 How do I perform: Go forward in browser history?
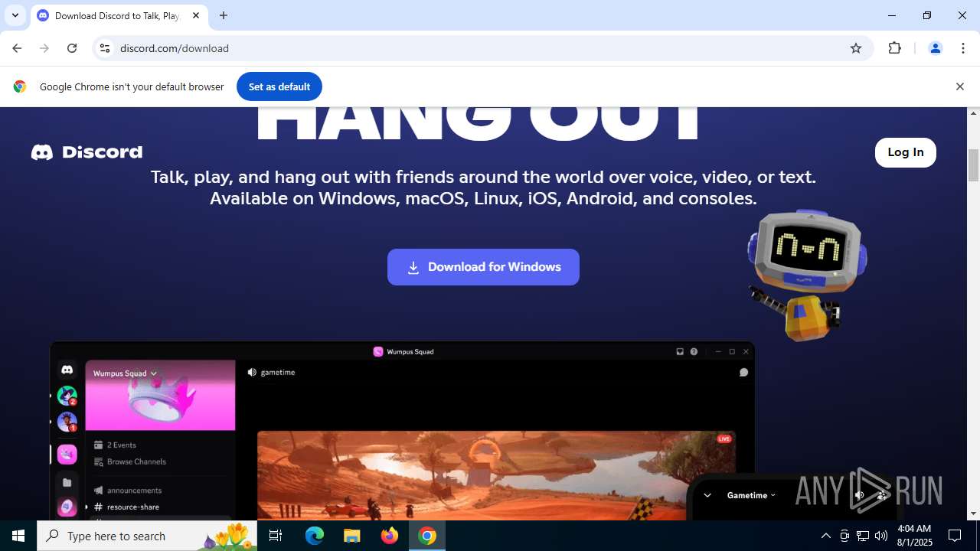(x=44, y=48)
